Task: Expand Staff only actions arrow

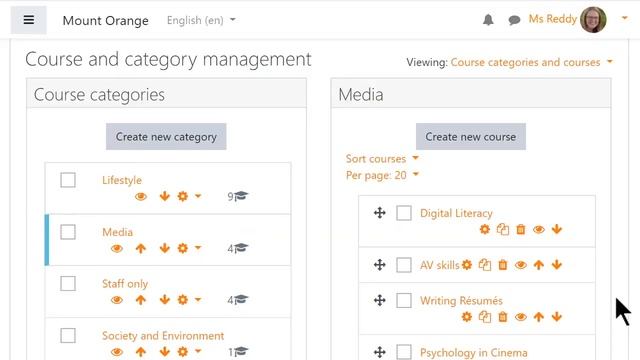Action: coord(198,300)
